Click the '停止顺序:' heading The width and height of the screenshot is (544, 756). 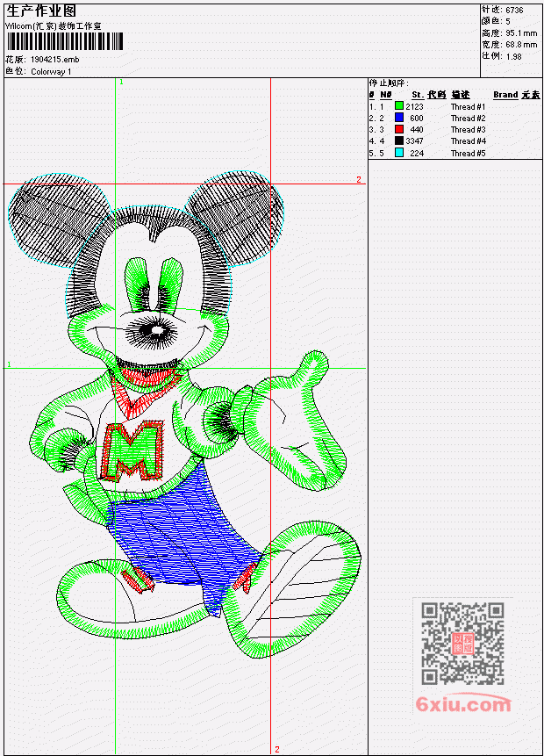[x=389, y=83]
